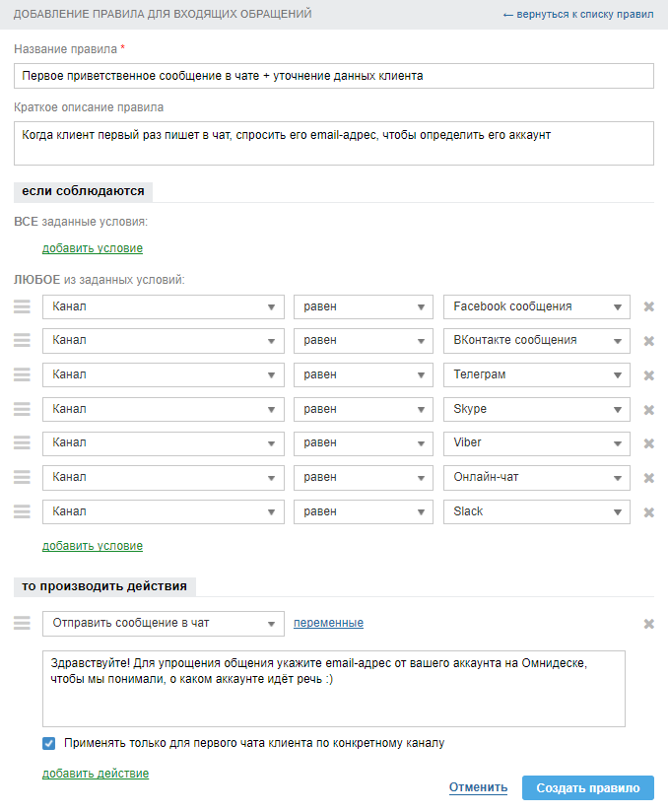This screenshot has height=812, width=668.
Task: Remove the Slack condition row
Action: [649, 512]
